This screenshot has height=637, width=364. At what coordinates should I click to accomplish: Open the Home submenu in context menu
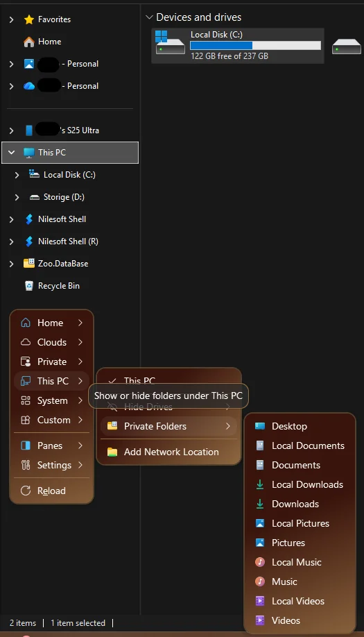(x=51, y=323)
